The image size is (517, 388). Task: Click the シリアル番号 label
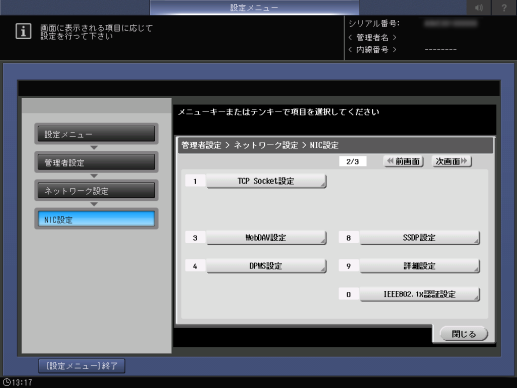[374, 23]
